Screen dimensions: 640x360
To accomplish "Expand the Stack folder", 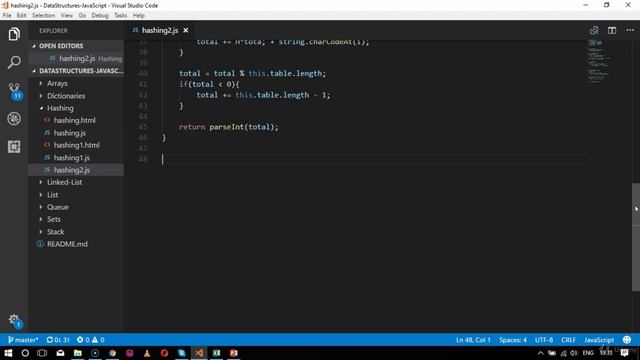I will [55, 232].
